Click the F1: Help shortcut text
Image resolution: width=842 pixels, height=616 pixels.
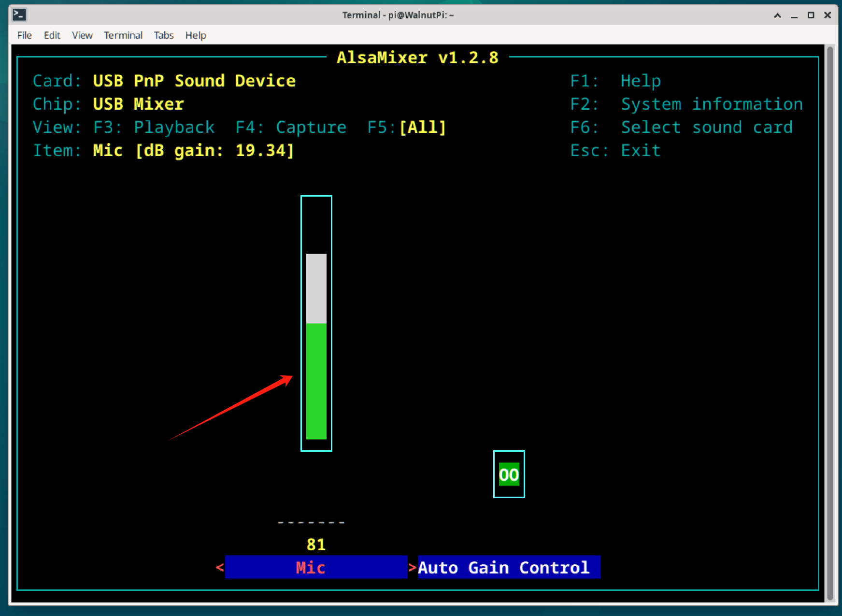(x=615, y=81)
